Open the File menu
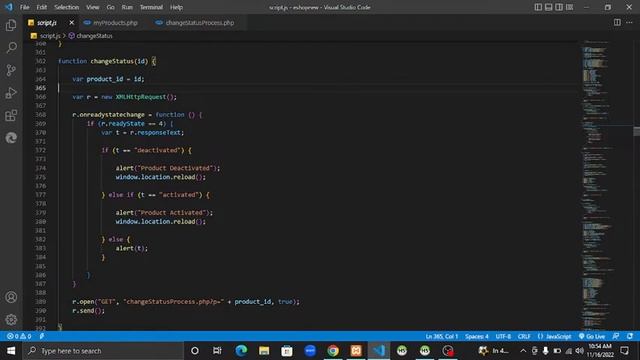 point(24,7)
